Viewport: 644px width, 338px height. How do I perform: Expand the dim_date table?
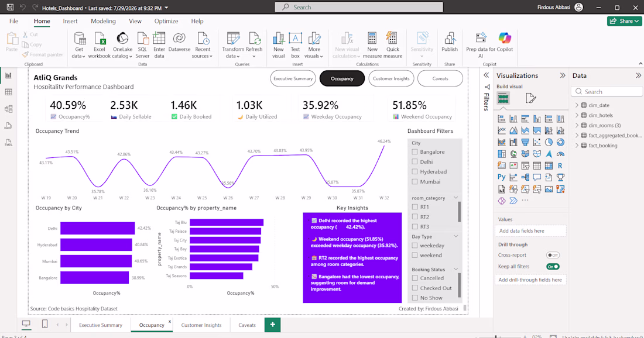point(577,105)
